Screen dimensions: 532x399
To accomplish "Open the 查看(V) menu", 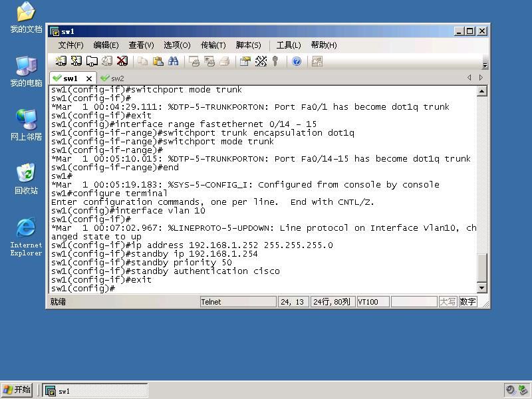I will point(141,45).
